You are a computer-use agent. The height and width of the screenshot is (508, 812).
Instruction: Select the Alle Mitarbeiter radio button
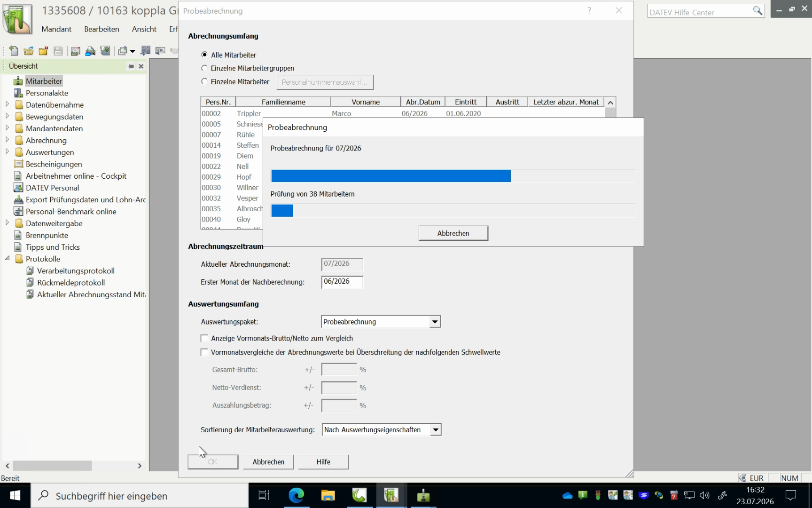204,55
